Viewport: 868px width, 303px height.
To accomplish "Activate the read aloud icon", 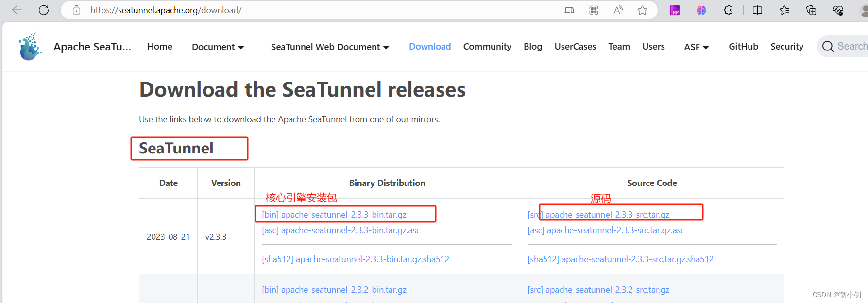I will 618,10.
